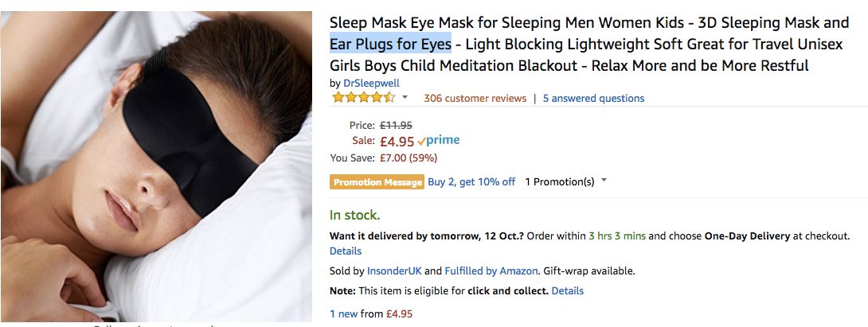Open Details link for click and collect
868x327 pixels.
(x=567, y=290)
